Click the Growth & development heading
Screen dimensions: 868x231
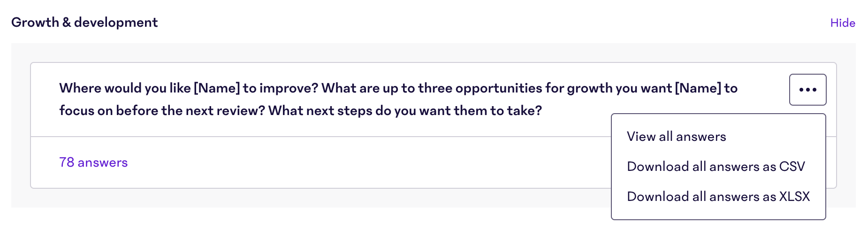(x=84, y=23)
